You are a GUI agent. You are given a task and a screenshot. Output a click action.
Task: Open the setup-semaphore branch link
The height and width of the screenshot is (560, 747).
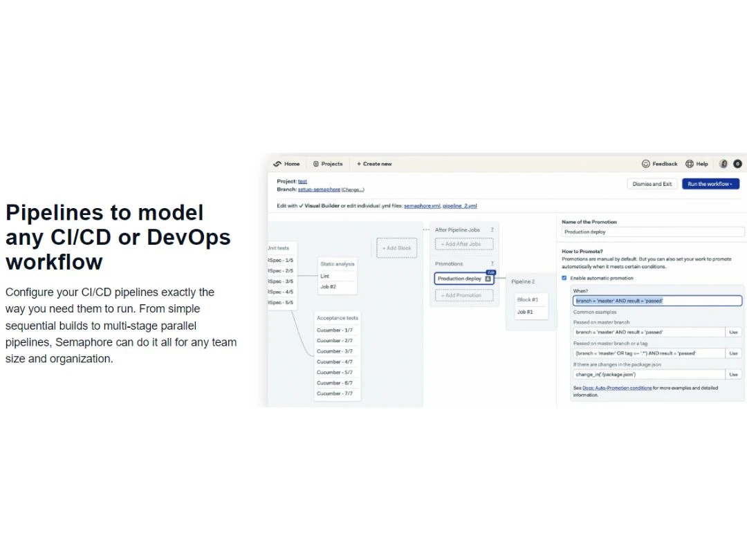[x=319, y=189]
